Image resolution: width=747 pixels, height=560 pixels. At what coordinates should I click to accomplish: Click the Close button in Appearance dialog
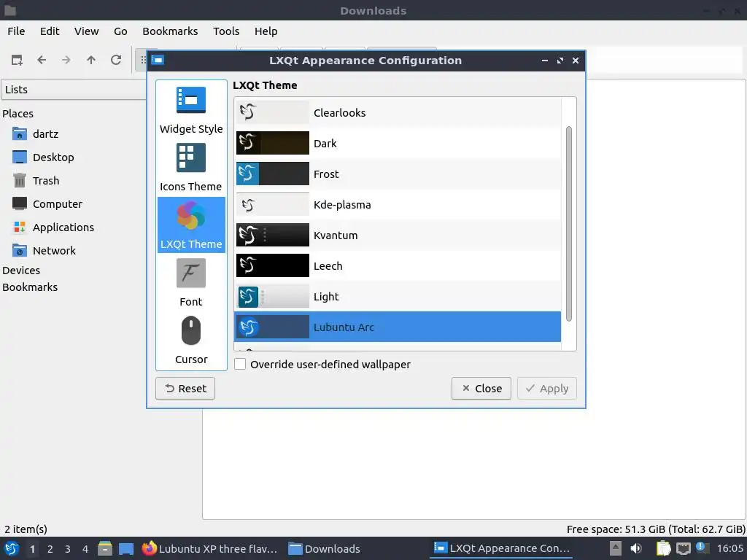pyautogui.click(x=481, y=389)
